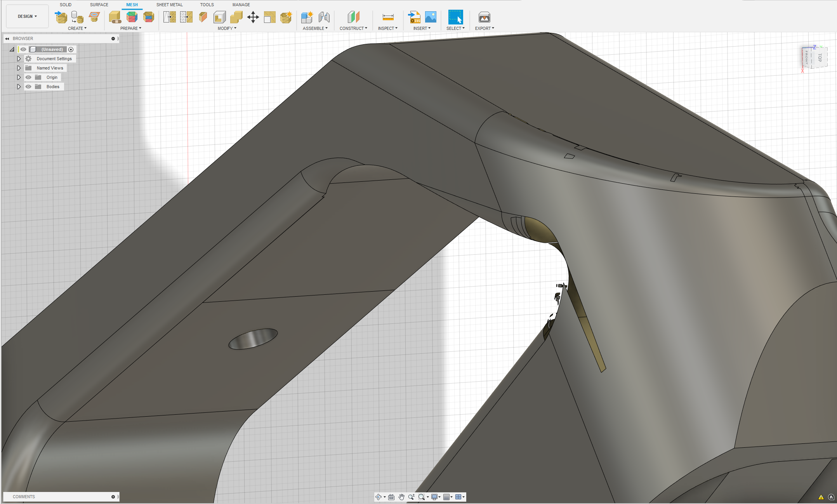Viewport: 837px width, 504px height.
Task: Toggle visibility of the Origin folder
Action: pos(28,77)
